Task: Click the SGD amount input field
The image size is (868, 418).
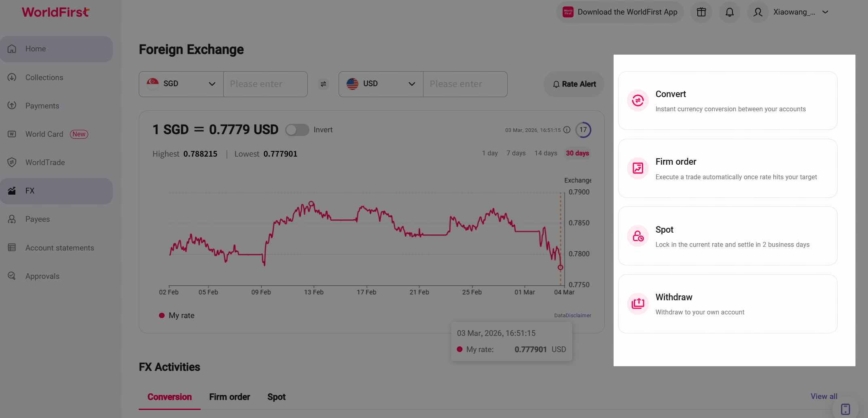Action: coord(265,84)
